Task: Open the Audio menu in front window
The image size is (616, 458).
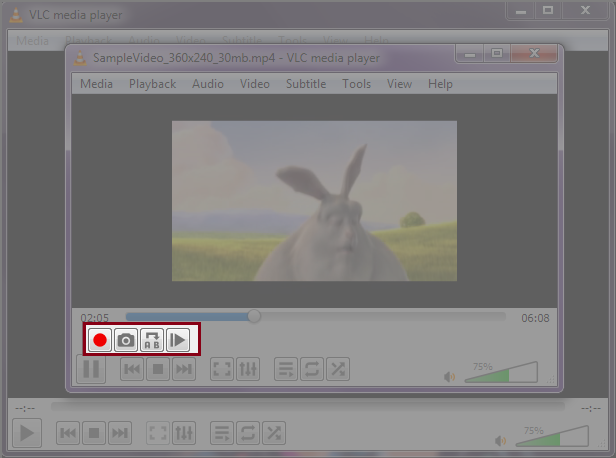Action: coord(208,84)
